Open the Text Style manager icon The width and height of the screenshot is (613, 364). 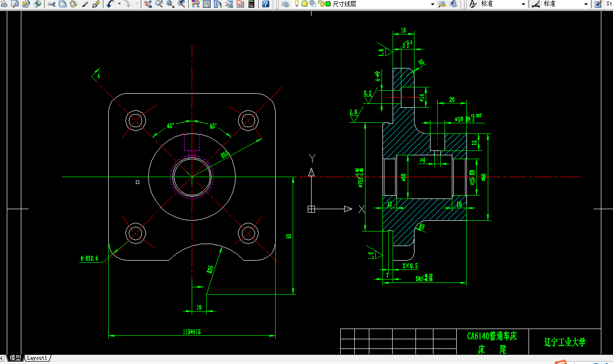click(474, 4)
